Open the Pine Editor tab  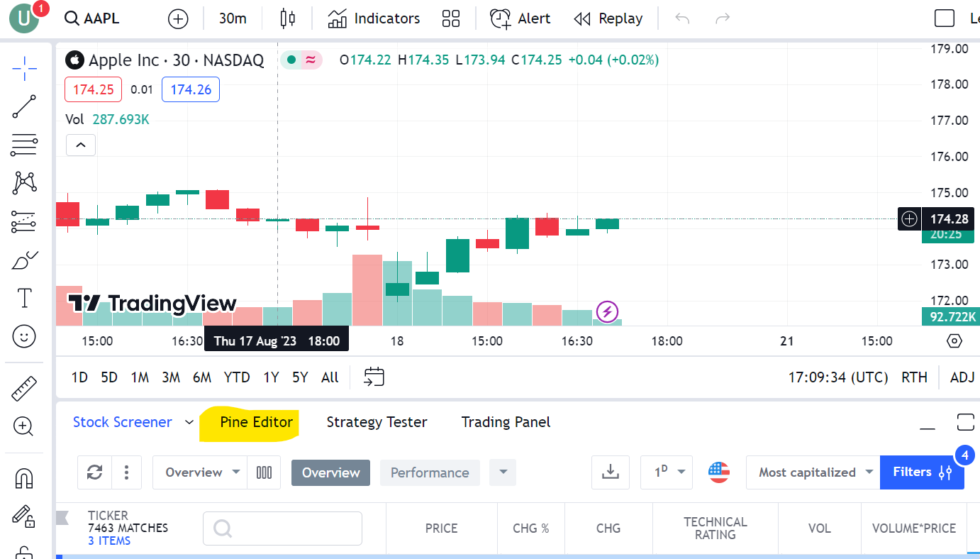pyautogui.click(x=256, y=422)
